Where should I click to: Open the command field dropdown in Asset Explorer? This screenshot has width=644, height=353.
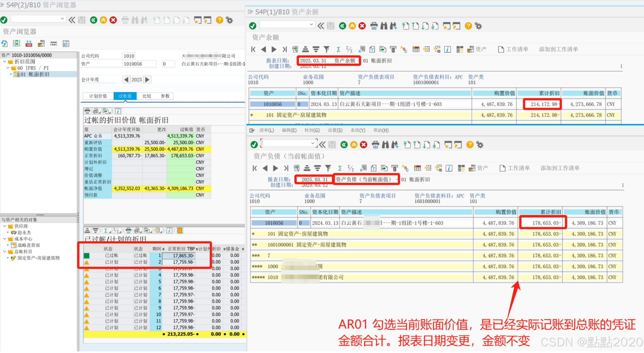coord(62,19)
